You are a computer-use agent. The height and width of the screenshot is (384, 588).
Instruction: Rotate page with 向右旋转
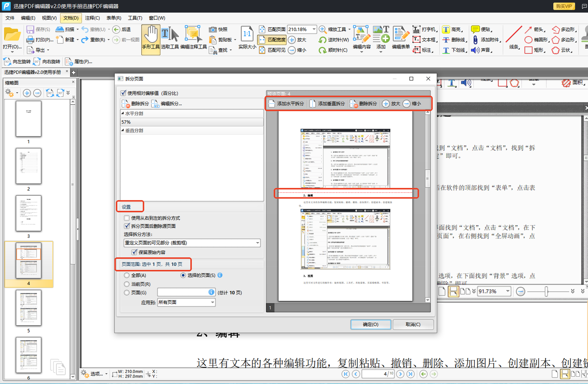click(x=47, y=61)
